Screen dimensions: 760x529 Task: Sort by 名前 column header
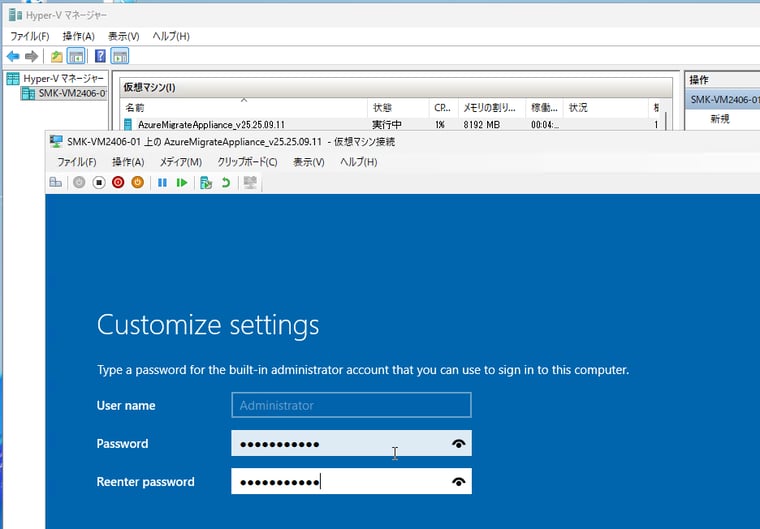(244, 108)
